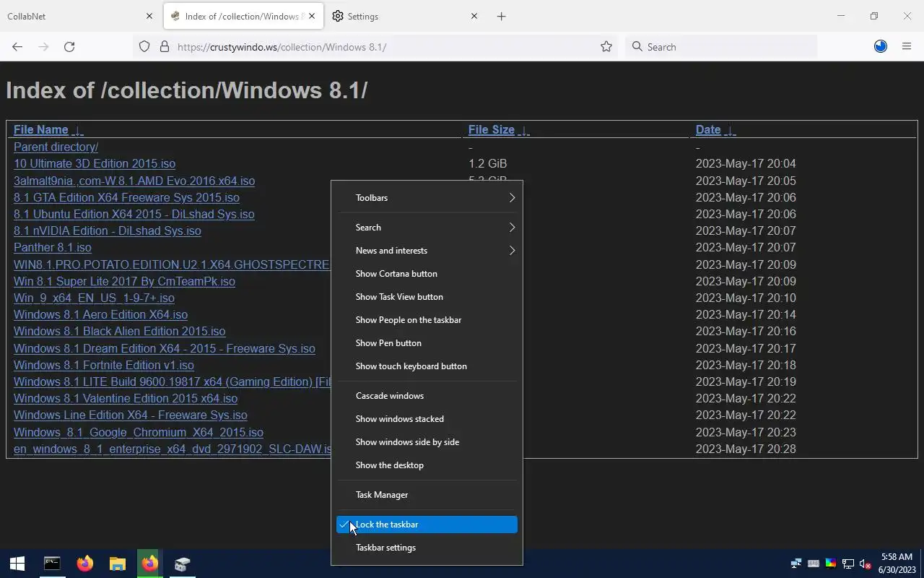Screen dimensions: 924x578
Task: Click the rainbow color display tray icon
Action: (831, 564)
